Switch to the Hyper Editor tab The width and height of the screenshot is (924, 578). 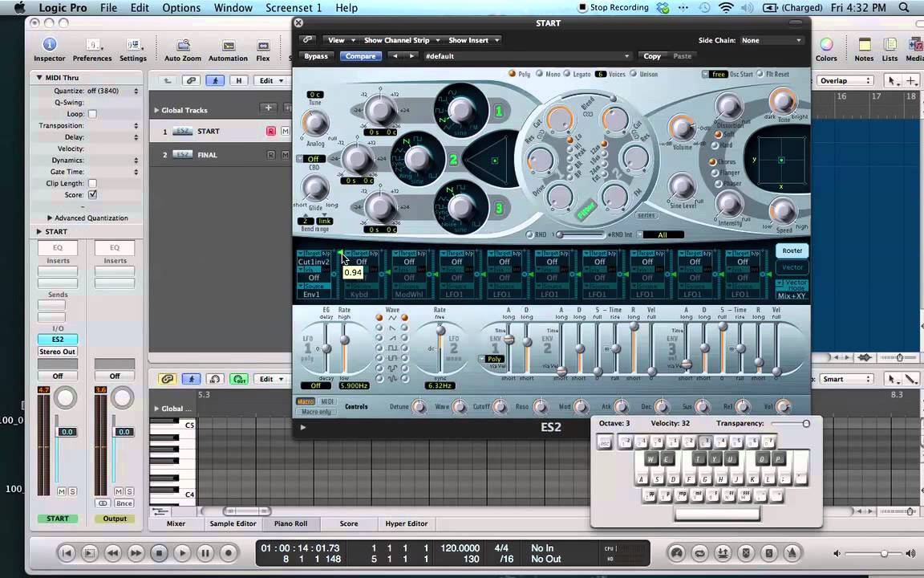coord(406,523)
